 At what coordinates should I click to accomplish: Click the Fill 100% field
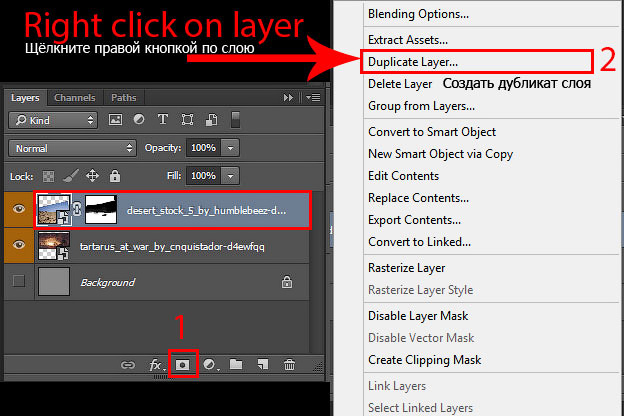(x=203, y=176)
